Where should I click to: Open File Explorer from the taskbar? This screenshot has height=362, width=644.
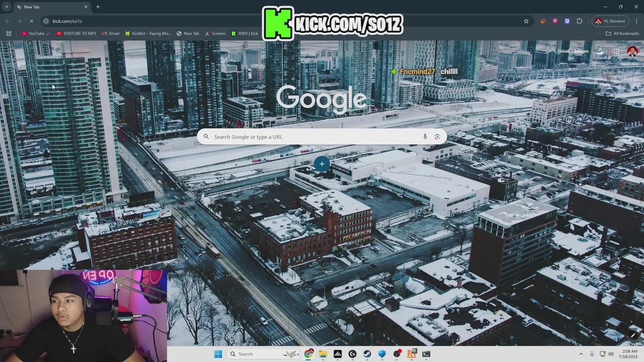tap(323, 354)
